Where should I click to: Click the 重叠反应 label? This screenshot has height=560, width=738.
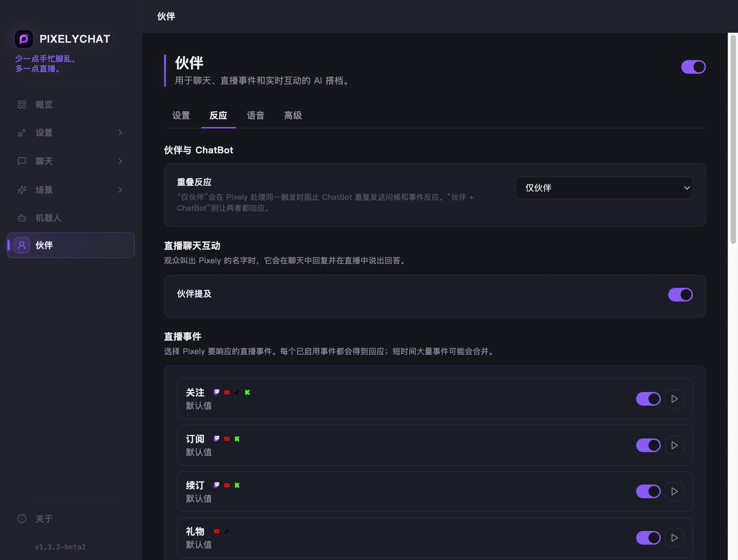(x=194, y=182)
